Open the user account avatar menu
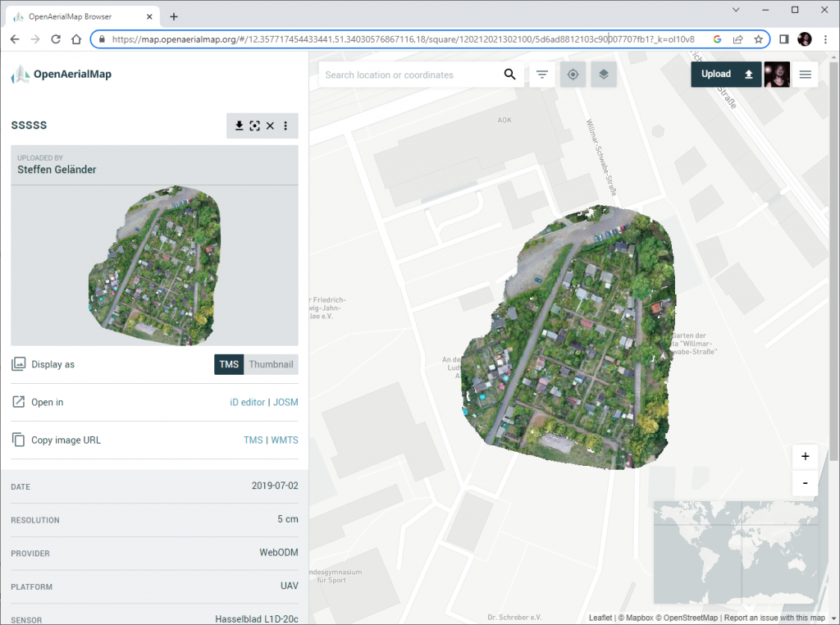Screen dimensions: 840x625 [777, 74]
